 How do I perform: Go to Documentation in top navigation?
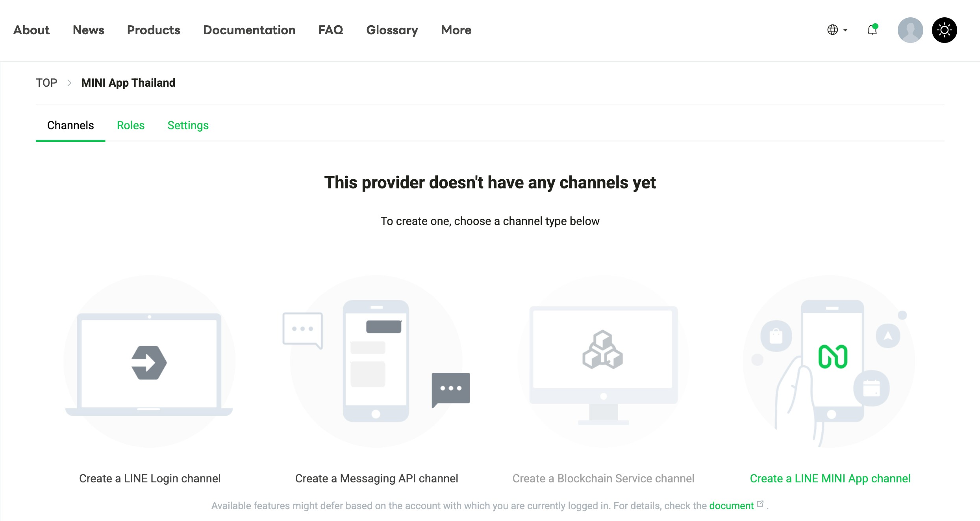coord(249,30)
